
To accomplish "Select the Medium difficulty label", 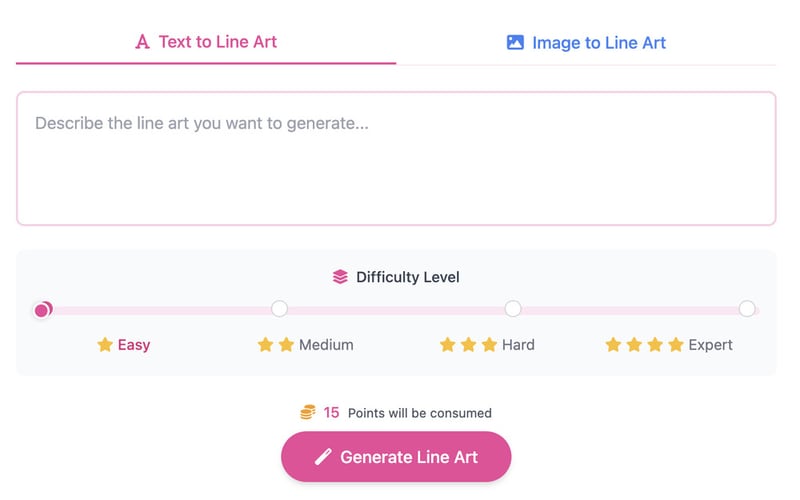I will click(326, 345).
